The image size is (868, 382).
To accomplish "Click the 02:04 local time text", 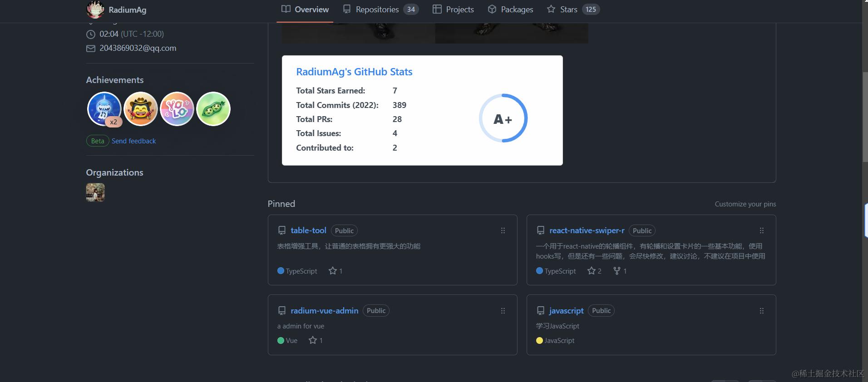I will [x=109, y=34].
